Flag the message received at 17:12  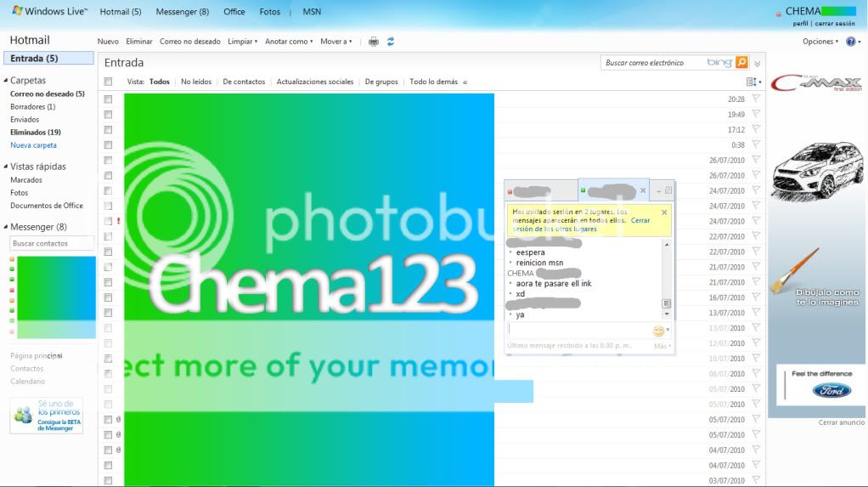click(756, 129)
